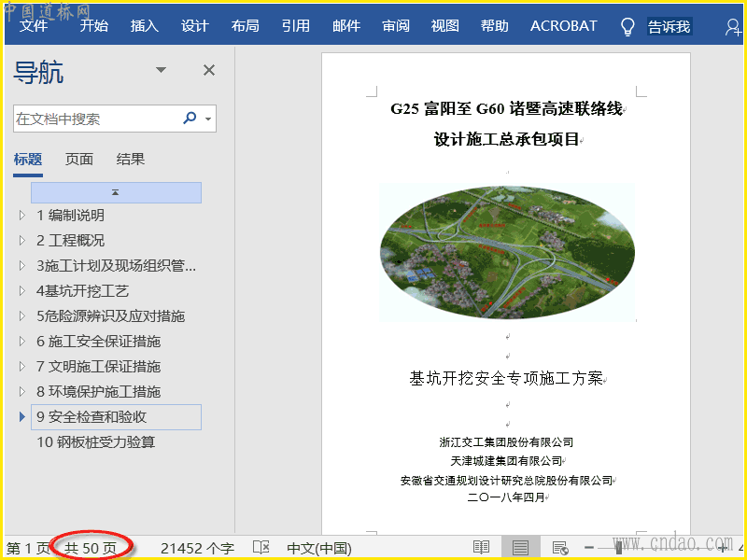Viewport: 747px width, 560px height.
Task: Expand the '9 安全检查和验收' heading
Action: pos(22,416)
